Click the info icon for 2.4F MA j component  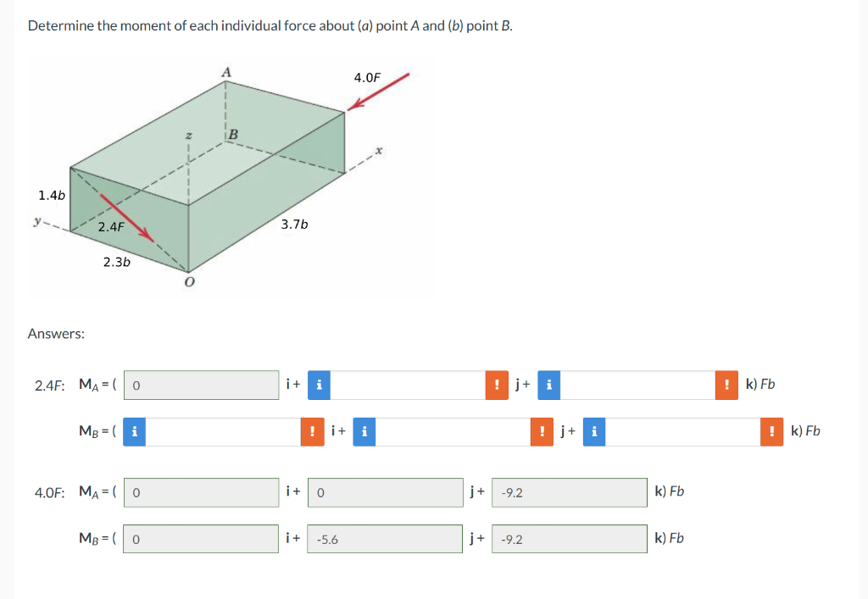tap(319, 385)
